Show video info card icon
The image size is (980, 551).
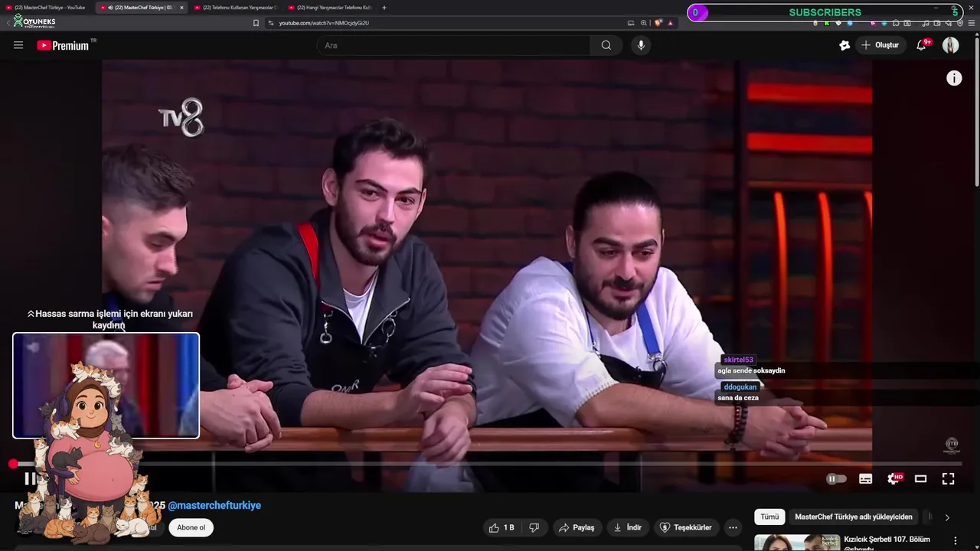[x=954, y=78]
